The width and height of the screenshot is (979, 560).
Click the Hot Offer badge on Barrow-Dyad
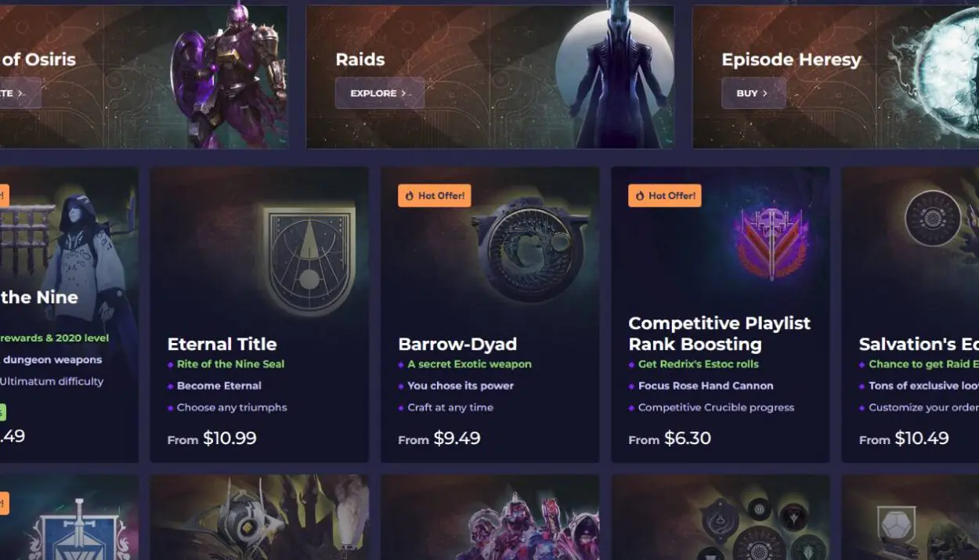point(434,196)
